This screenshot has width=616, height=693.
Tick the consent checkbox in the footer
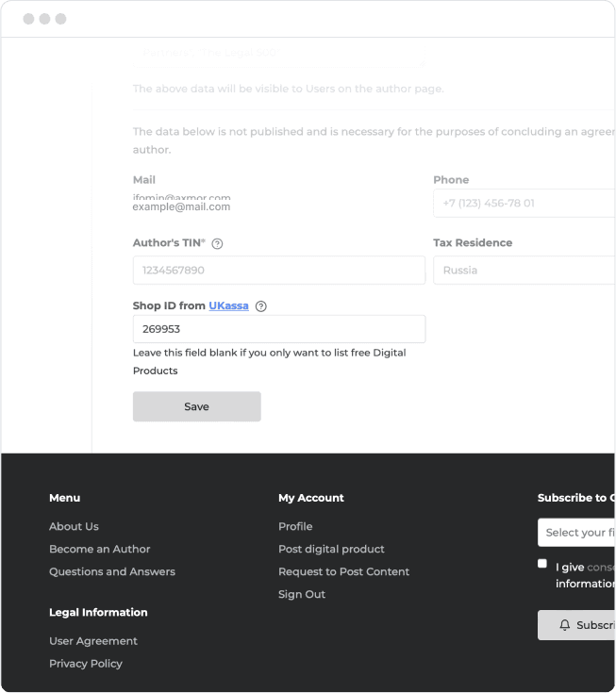(542, 564)
